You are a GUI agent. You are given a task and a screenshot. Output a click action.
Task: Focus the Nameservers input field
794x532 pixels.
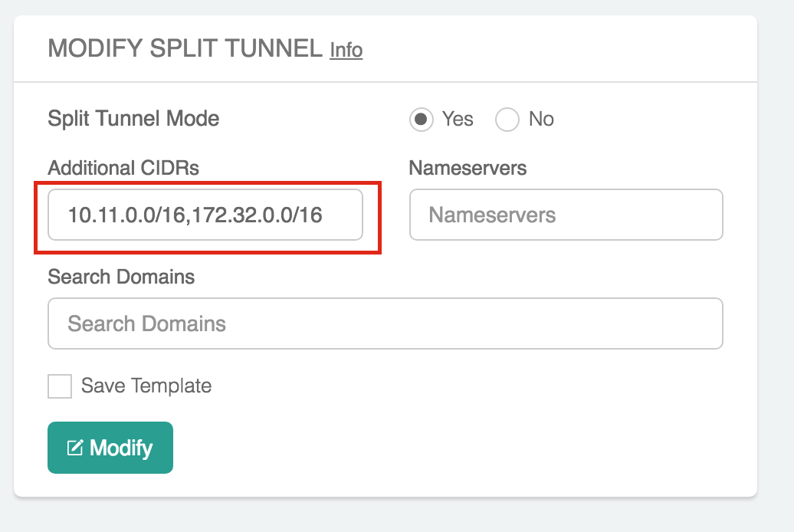coord(566,215)
